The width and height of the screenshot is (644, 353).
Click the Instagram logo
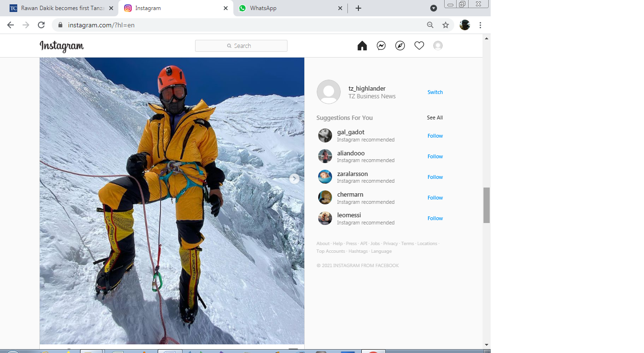click(x=62, y=46)
